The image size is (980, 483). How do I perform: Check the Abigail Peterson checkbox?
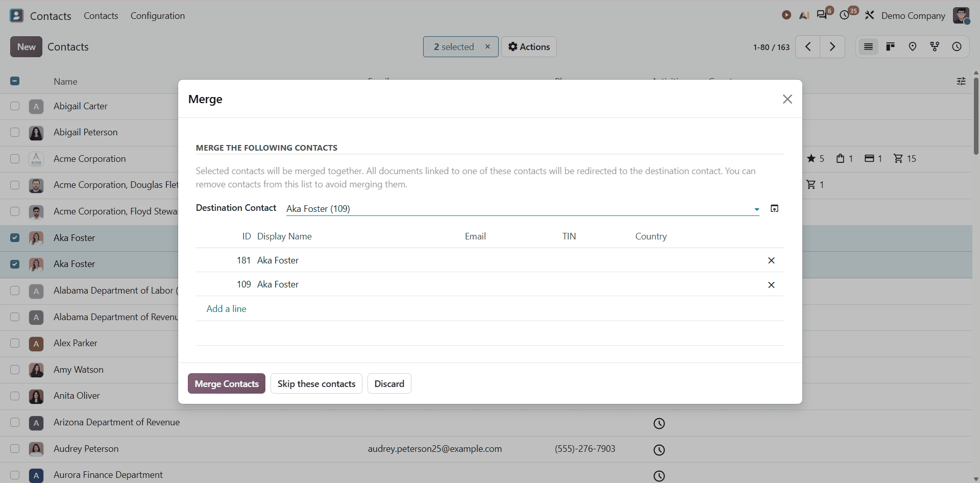pyautogui.click(x=15, y=132)
